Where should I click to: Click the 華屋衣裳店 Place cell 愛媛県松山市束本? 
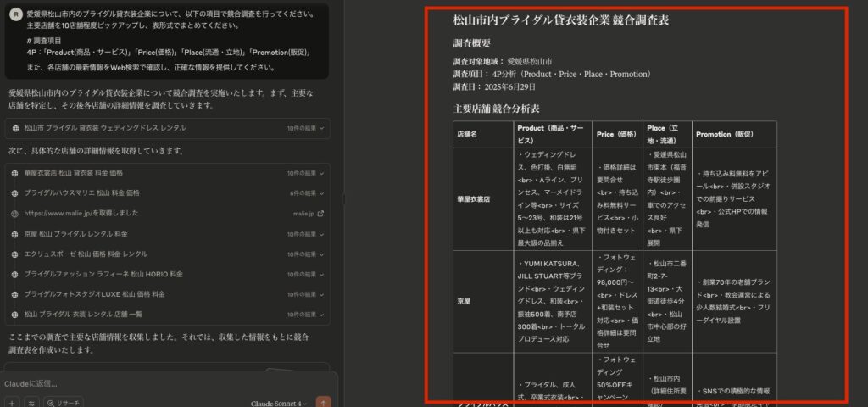tap(666, 198)
